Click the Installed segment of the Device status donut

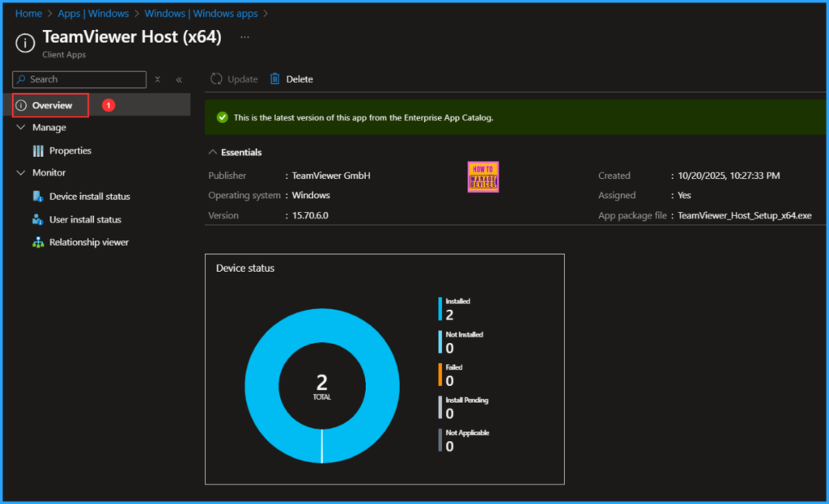pos(321,324)
